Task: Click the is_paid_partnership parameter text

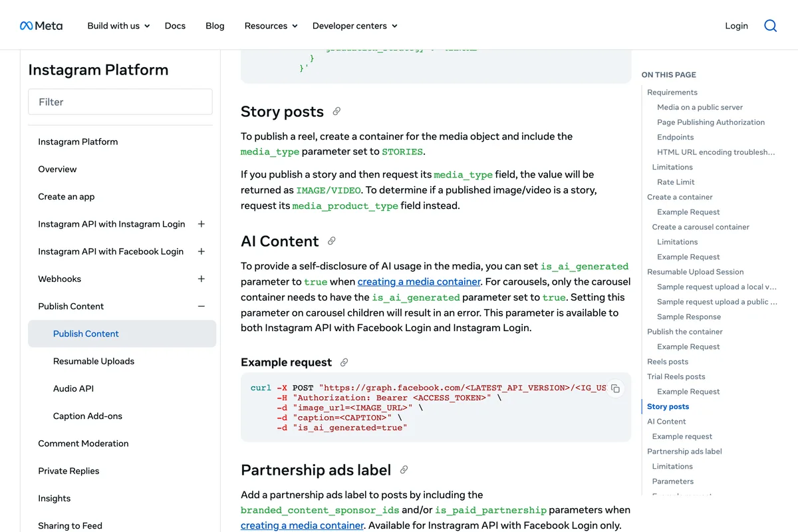Action: click(491, 510)
